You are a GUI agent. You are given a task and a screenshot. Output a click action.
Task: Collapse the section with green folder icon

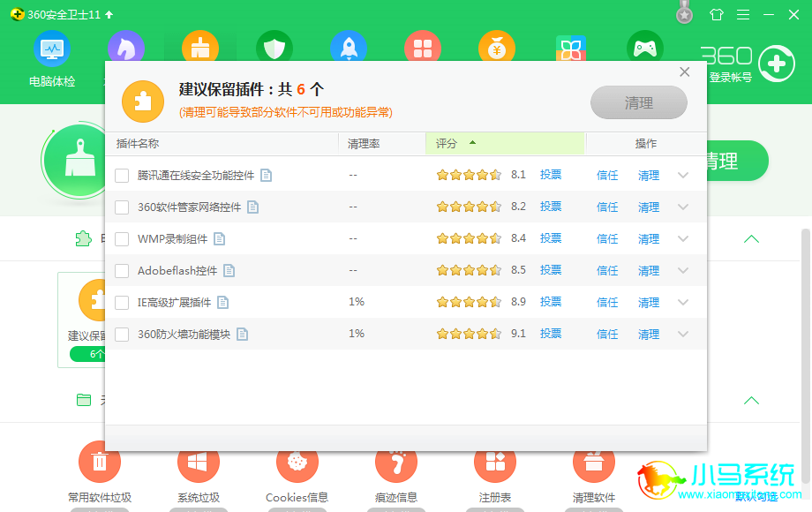(x=751, y=400)
